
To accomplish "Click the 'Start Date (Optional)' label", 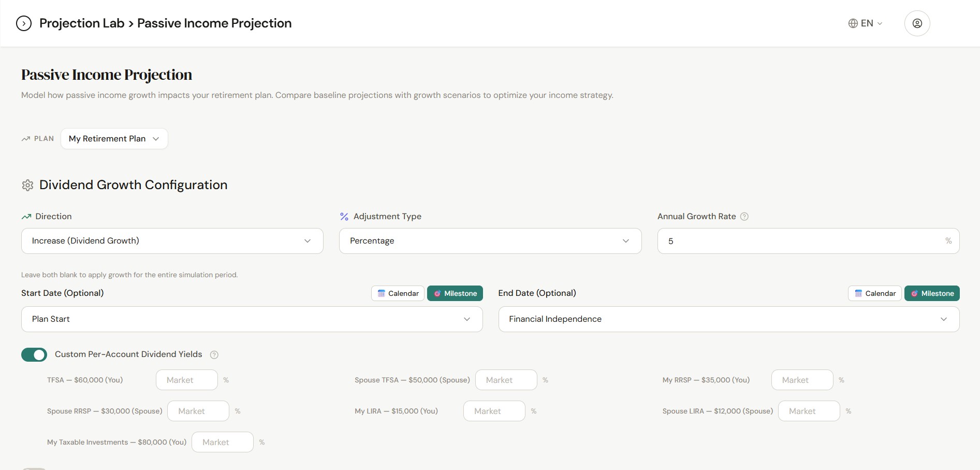I will (x=63, y=293).
